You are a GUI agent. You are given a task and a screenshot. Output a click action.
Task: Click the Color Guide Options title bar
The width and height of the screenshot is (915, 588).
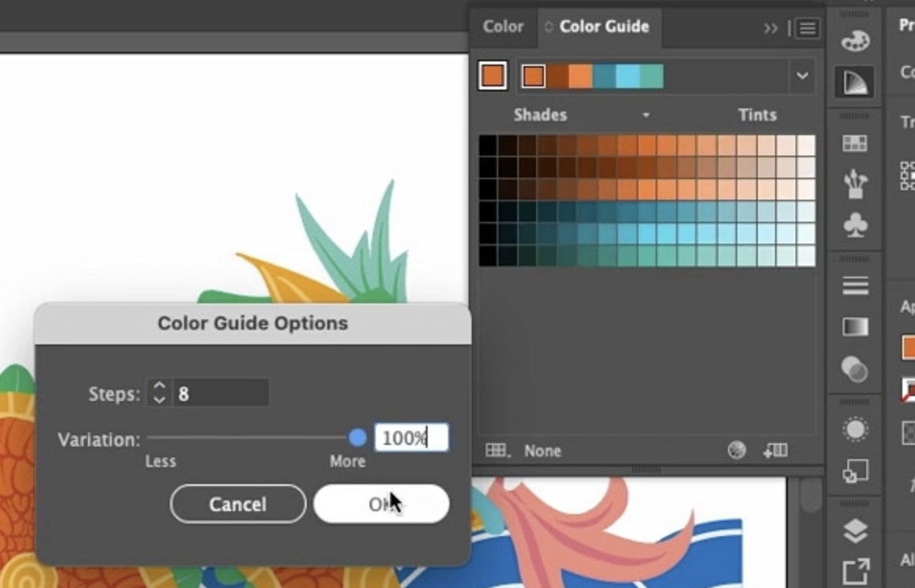pyautogui.click(x=252, y=323)
